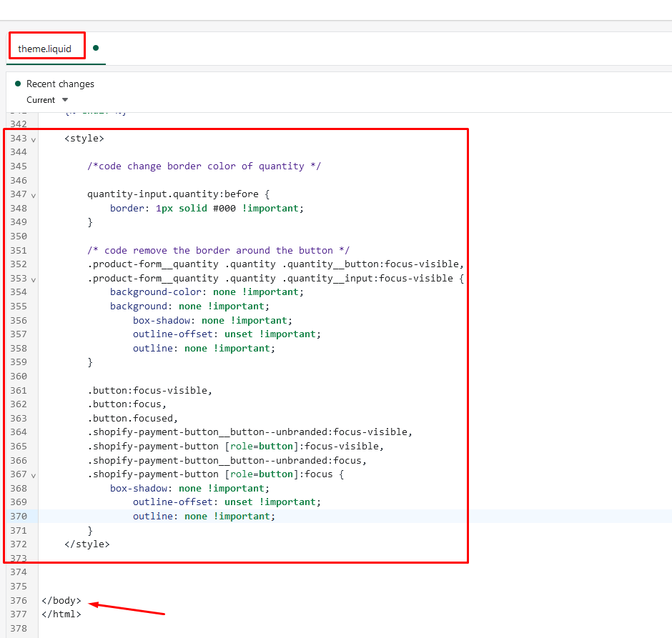Place cursor on the closing html tag

pos(61,614)
